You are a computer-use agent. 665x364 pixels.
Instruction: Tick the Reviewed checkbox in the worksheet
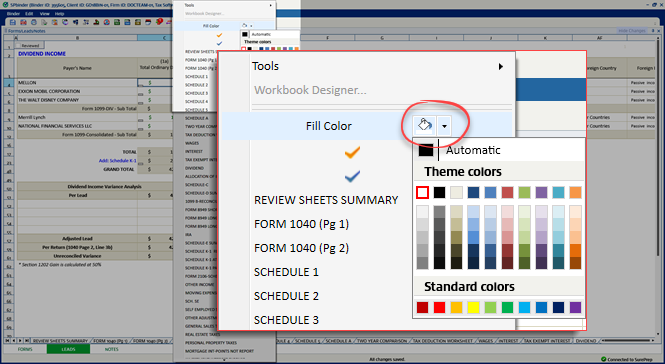(18, 45)
